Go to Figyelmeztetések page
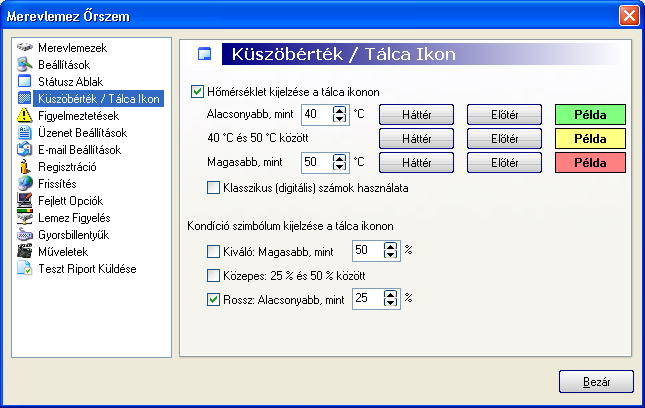The height and width of the screenshot is (408, 645). click(79, 116)
